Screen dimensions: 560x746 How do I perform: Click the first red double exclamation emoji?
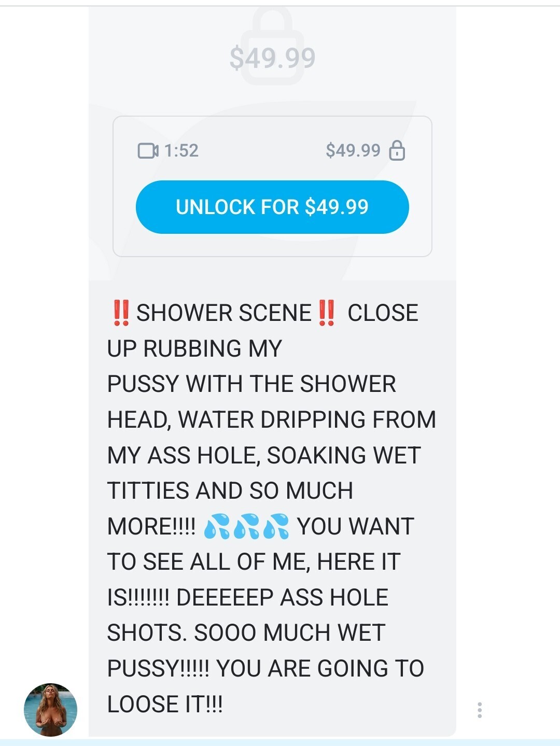pyautogui.click(x=121, y=313)
